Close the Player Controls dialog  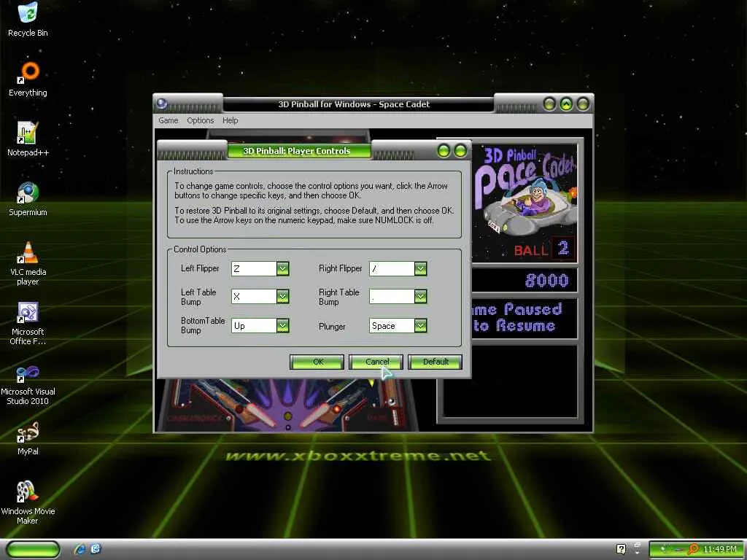pyautogui.click(x=460, y=151)
